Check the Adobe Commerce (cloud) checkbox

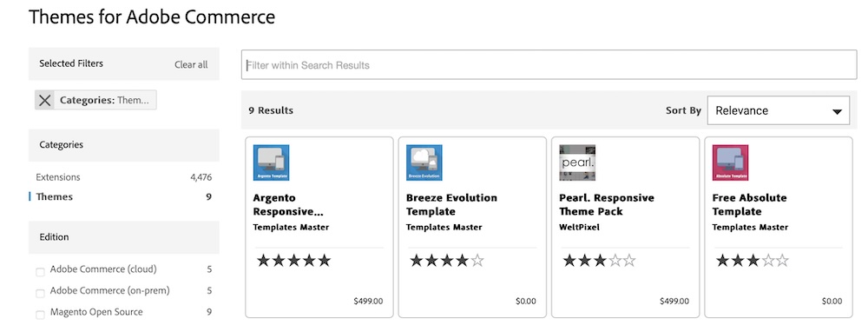40,272
